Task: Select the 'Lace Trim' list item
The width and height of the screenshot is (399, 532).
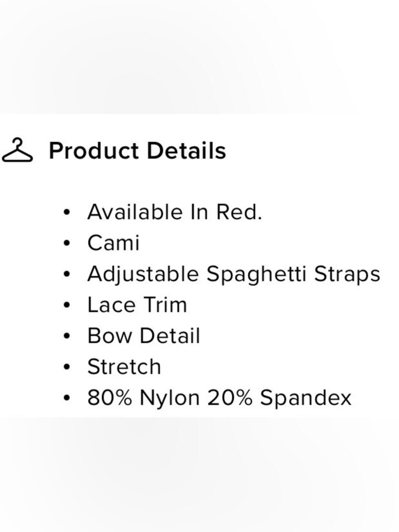Action: pos(137,305)
